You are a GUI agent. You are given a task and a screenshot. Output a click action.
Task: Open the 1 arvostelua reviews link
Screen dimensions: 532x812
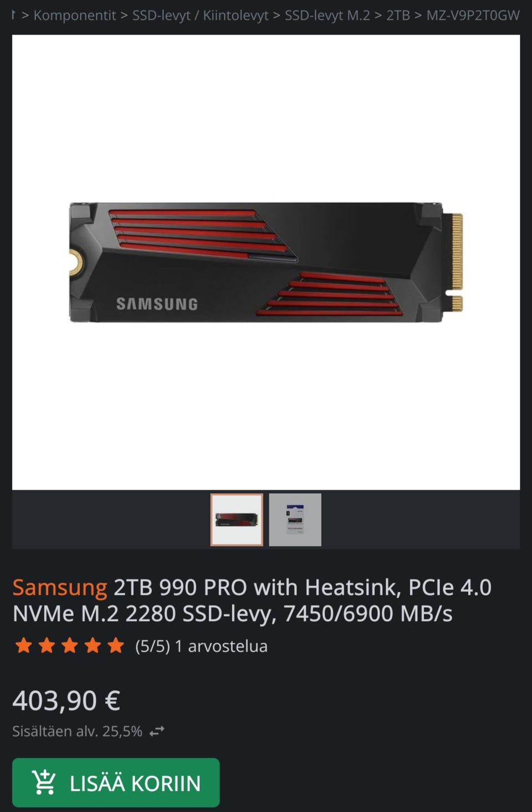(x=221, y=646)
